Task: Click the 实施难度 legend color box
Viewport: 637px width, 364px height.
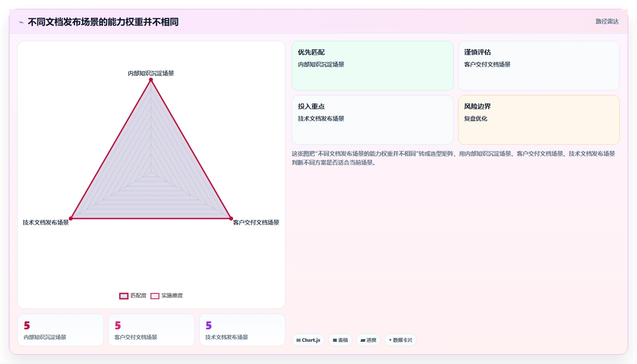Action: 155,296
